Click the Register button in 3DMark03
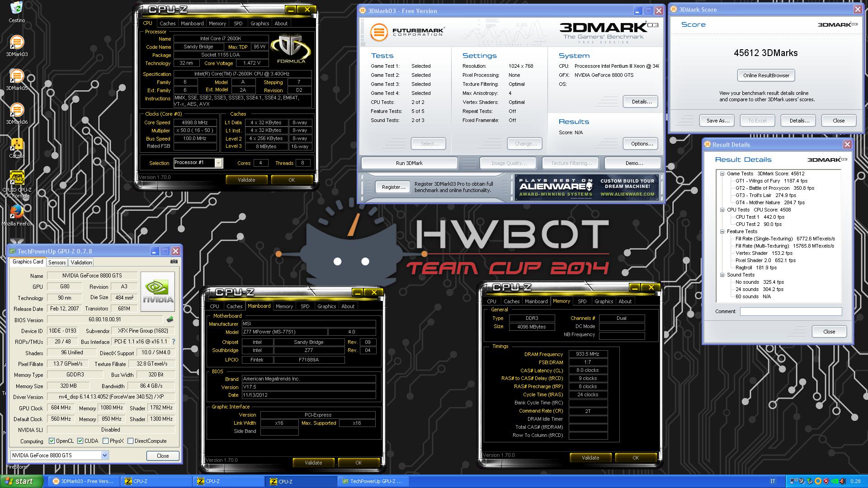This screenshot has height=488, width=868. [393, 187]
